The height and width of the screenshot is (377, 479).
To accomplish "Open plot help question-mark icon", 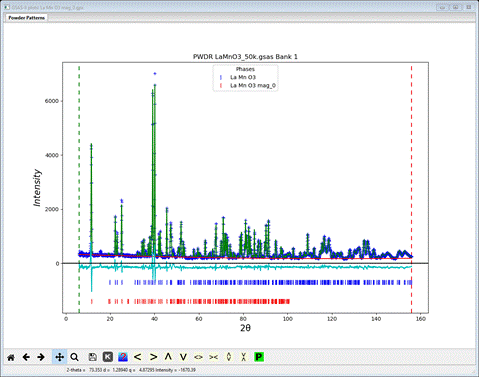I will pos(123,357).
